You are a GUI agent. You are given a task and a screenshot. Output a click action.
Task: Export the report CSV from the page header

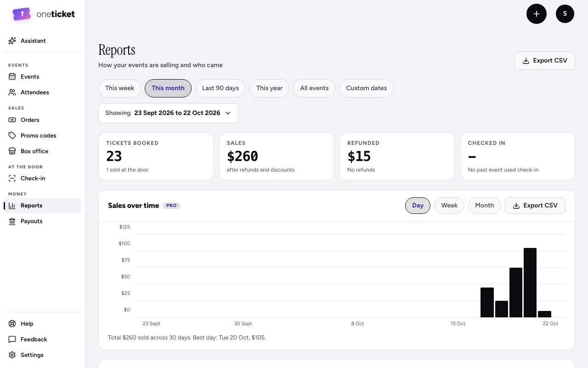[x=545, y=61]
